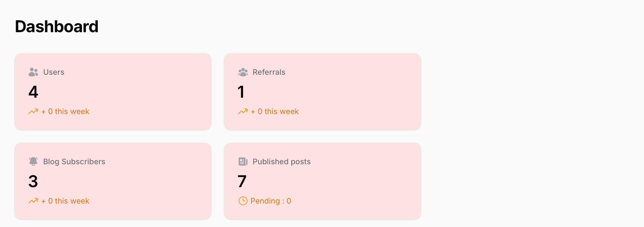Click the Users people icon

click(33, 72)
